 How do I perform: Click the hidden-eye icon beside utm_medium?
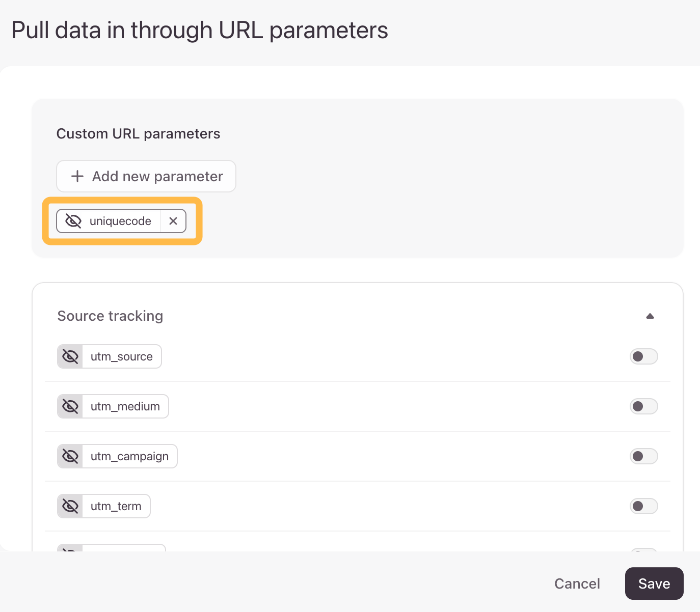tap(70, 406)
